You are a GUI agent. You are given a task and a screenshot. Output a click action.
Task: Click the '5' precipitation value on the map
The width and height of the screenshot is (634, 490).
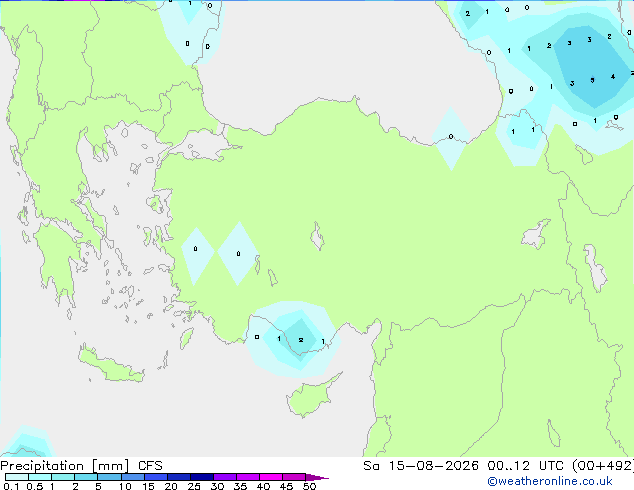coord(592,80)
